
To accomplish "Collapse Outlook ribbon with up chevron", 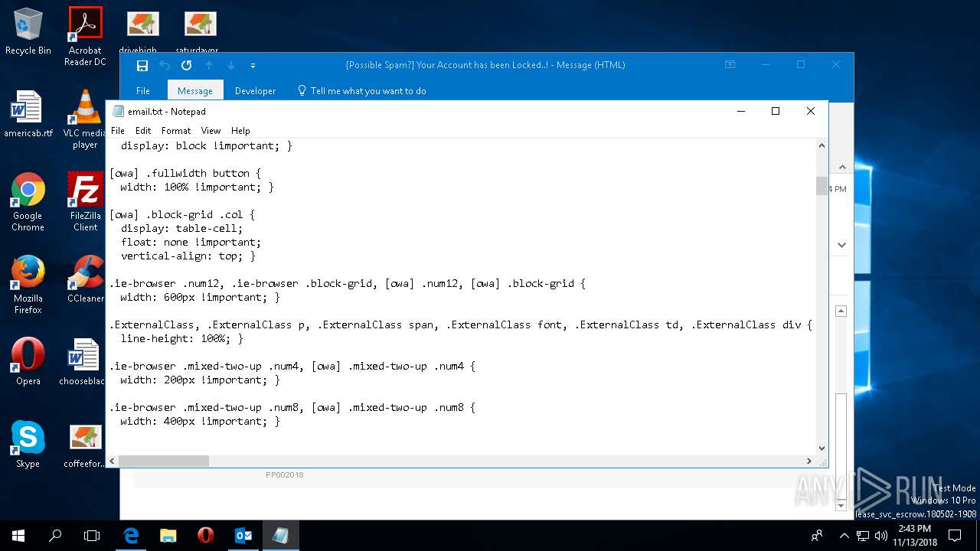I will (x=841, y=167).
